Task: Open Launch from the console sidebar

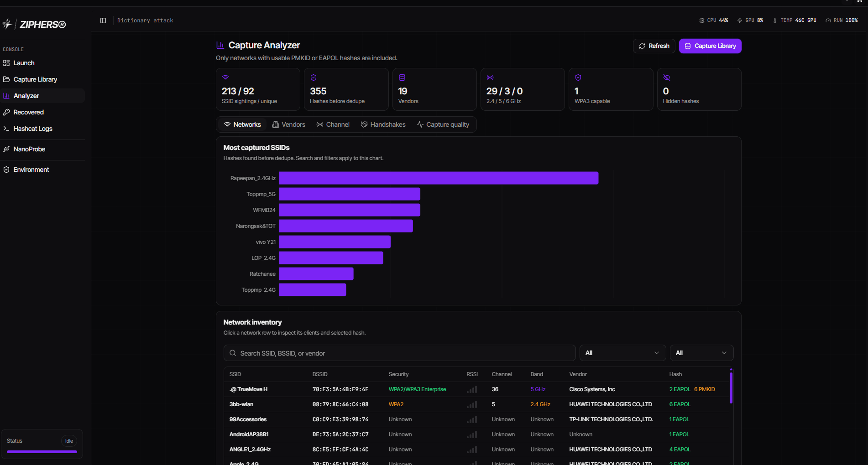Action: pos(42,63)
